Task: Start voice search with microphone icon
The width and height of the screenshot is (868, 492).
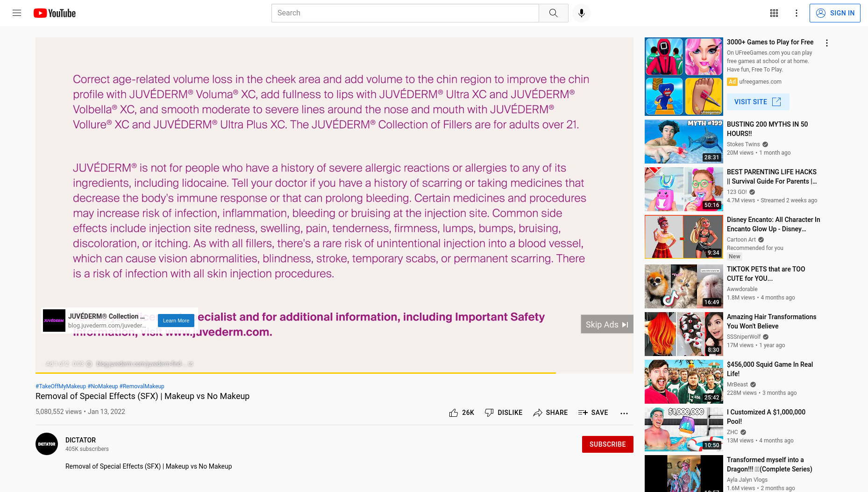Action: click(582, 13)
